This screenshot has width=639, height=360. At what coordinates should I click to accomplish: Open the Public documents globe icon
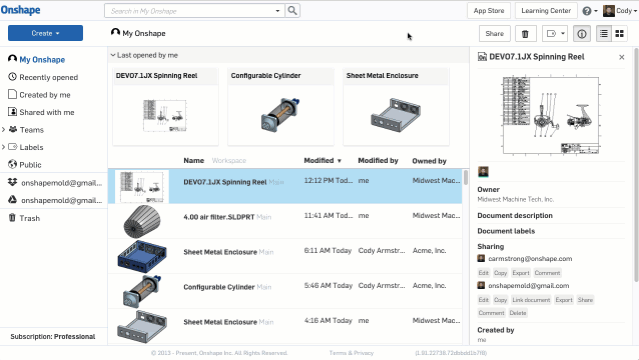pos(12,164)
